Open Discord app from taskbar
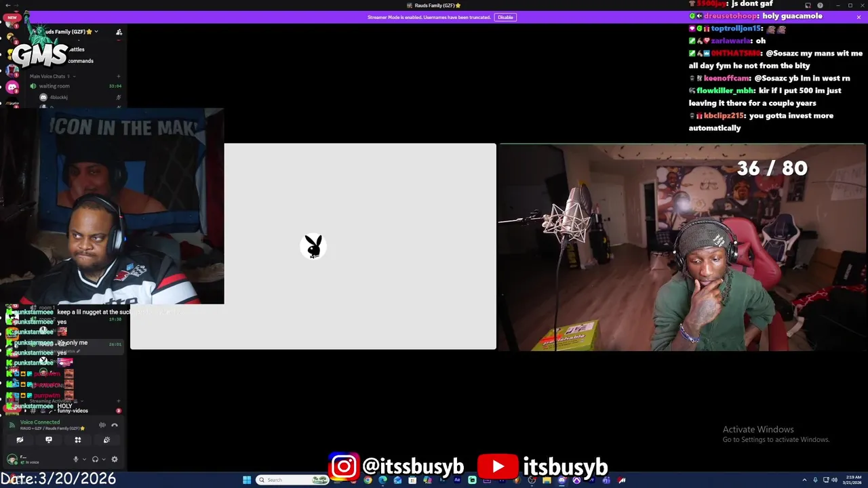Screen dimensions: 868x488 click(x=561, y=480)
